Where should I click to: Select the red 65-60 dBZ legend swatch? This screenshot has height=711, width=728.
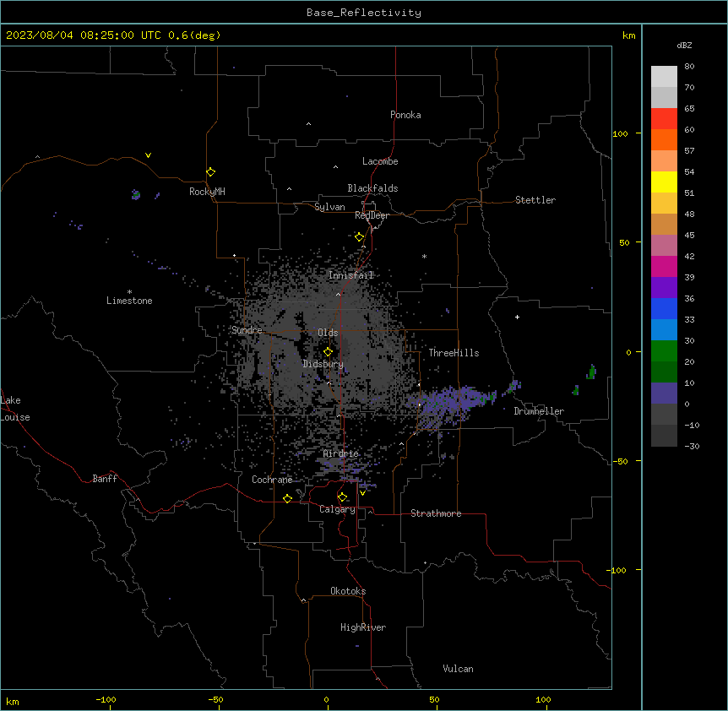(x=664, y=119)
